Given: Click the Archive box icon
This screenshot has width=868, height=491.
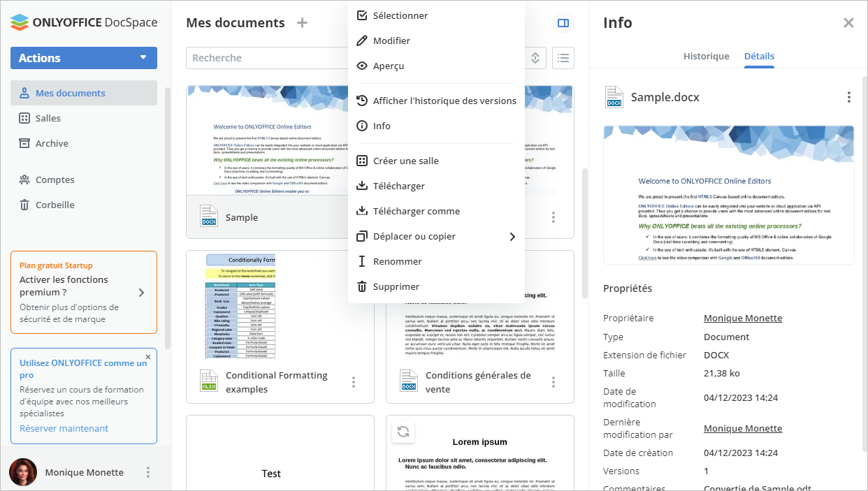Looking at the screenshot, I should (x=24, y=143).
